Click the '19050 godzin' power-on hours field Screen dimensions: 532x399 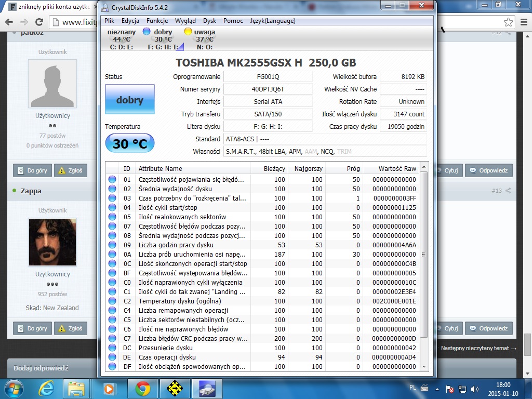[403, 127]
